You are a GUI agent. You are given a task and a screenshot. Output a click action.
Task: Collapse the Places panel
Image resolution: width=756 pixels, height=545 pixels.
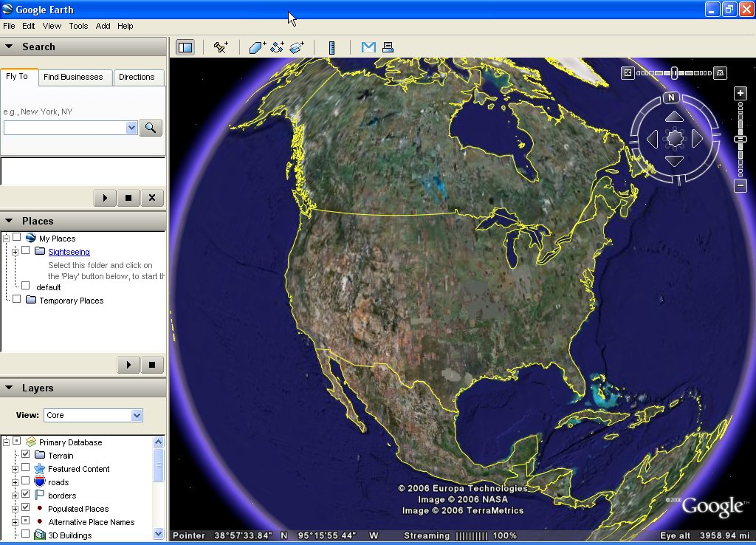pos(9,220)
